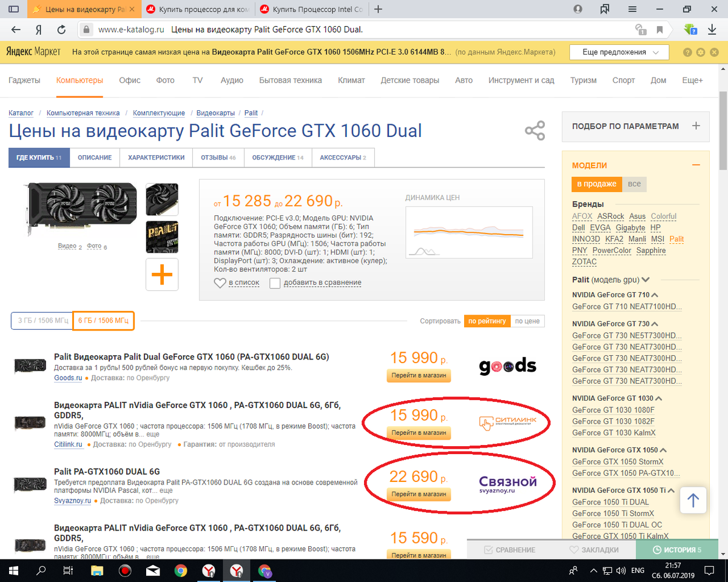Open new tab with plus icon
This screenshot has width=728, height=582.
(x=378, y=9)
